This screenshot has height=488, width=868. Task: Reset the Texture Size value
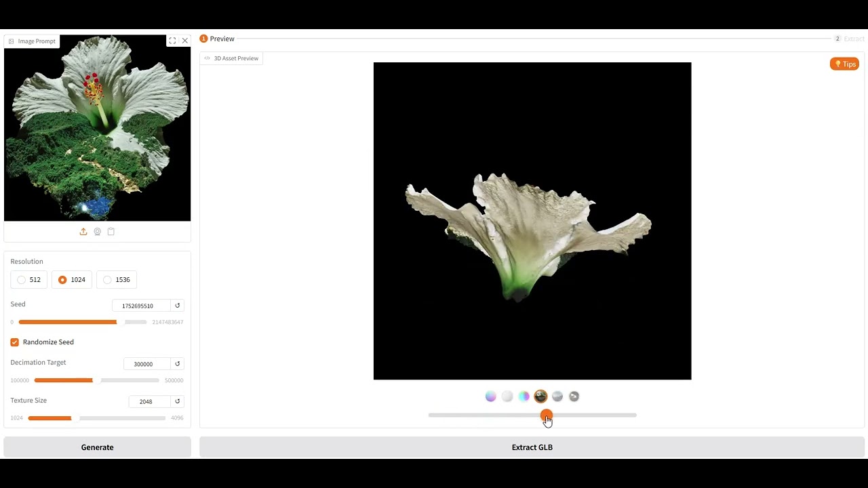point(178,401)
